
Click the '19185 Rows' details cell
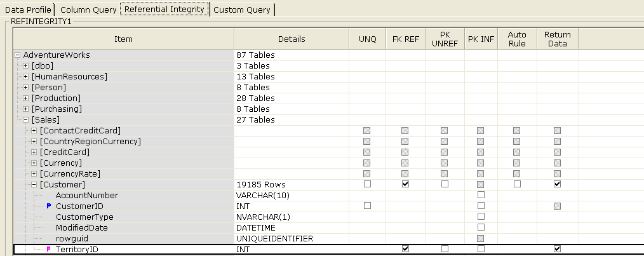point(292,184)
